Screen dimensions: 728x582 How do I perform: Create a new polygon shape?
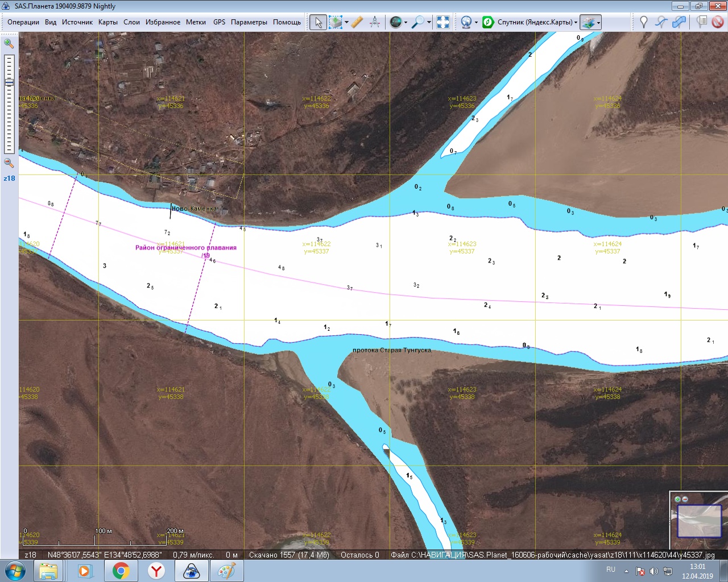point(679,22)
